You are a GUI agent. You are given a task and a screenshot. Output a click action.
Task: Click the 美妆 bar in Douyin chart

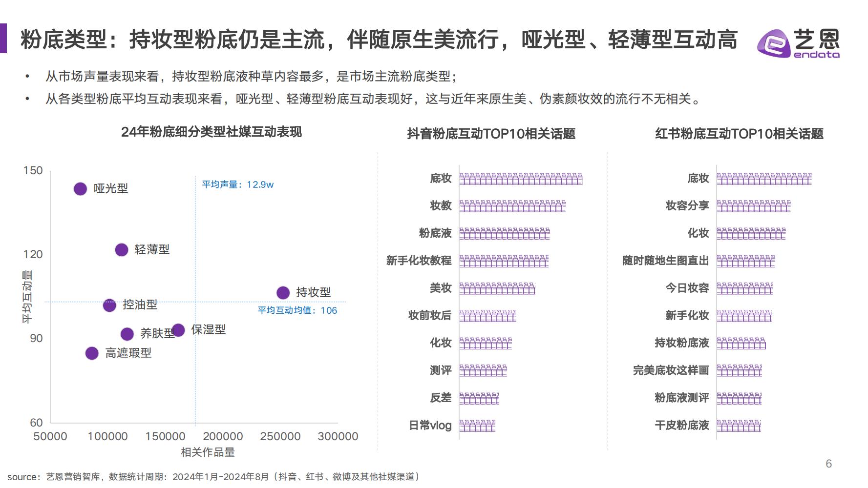pyautogui.click(x=497, y=288)
